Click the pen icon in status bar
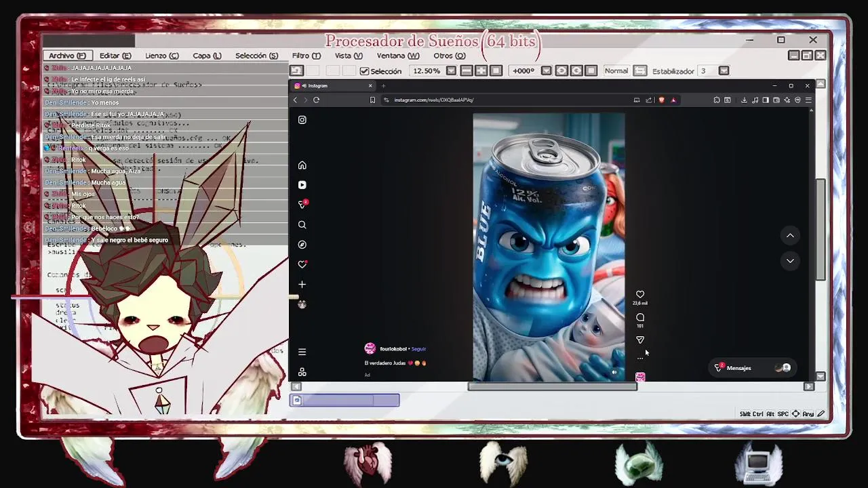This screenshot has width=868, height=488. click(x=821, y=413)
